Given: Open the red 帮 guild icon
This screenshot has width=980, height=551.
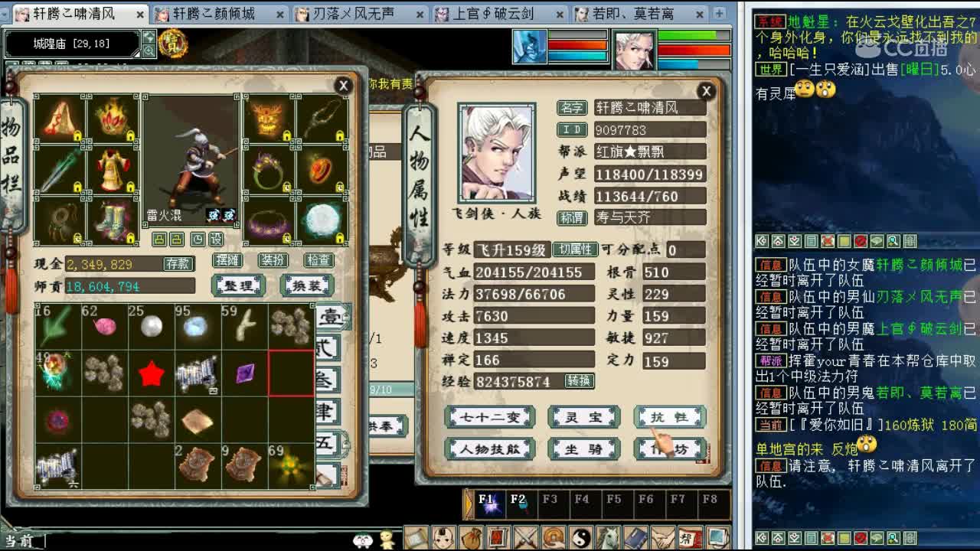Looking at the screenshot, I should coord(692,537).
